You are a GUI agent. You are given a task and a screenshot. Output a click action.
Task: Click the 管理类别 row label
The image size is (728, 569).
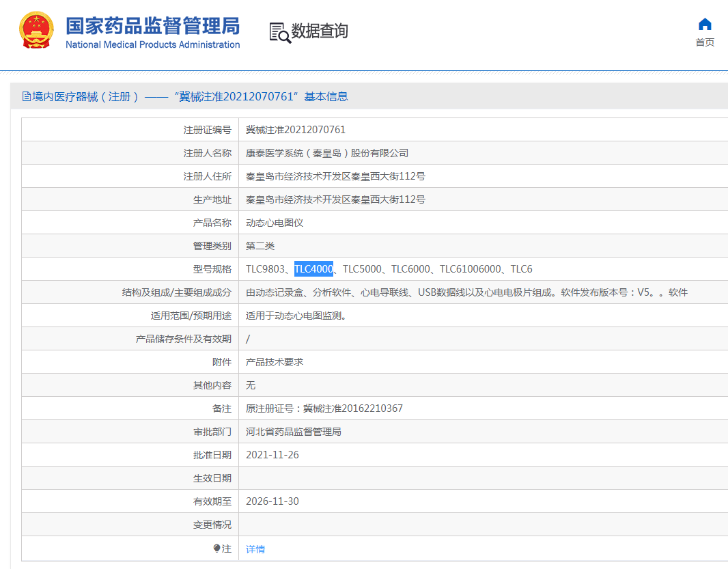[x=212, y=246]
